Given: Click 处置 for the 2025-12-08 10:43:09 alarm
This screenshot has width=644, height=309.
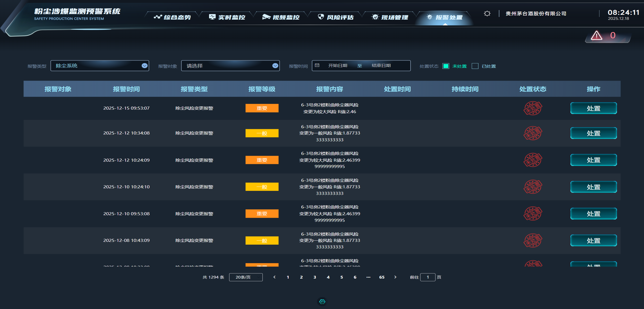Looking at the screenshot, I should [593, 241].
